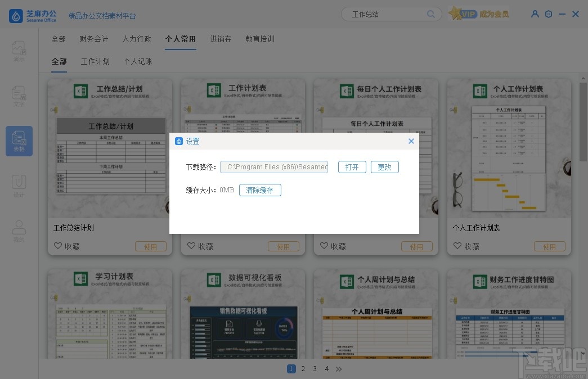Open the 我的 personal section in sidebar

pyautogui.click(x=19, y=229)
